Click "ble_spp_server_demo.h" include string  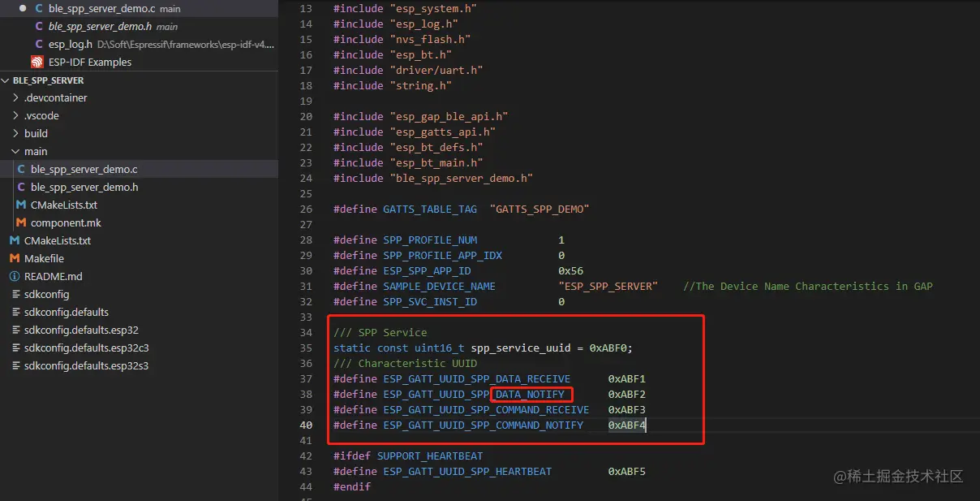tap(462, 178)
